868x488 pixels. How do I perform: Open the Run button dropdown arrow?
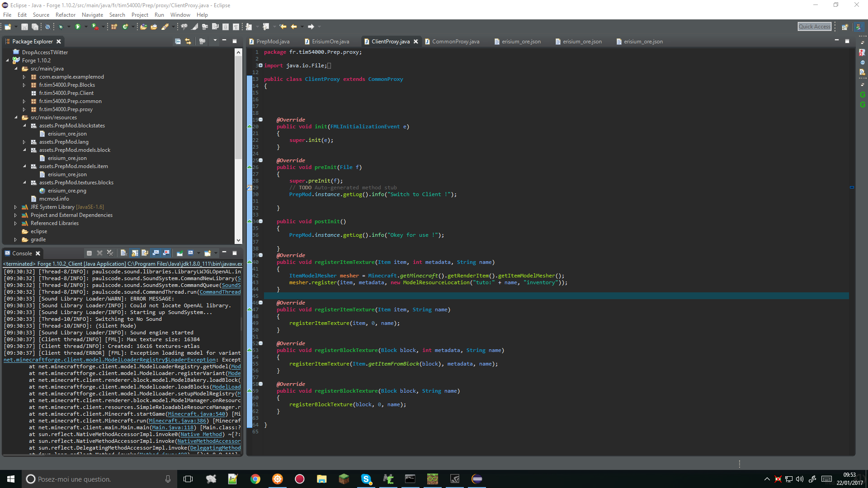point(86,27)
